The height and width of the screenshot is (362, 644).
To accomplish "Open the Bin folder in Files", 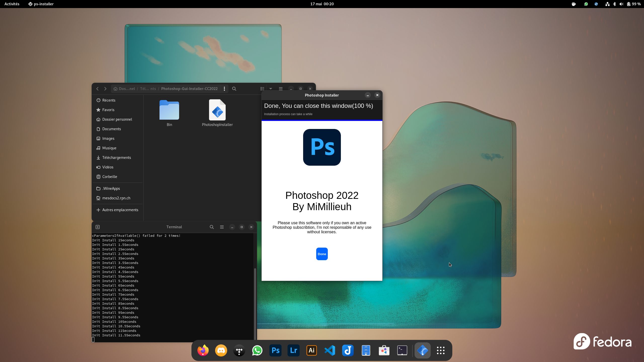I will click(x=169, y=110).
